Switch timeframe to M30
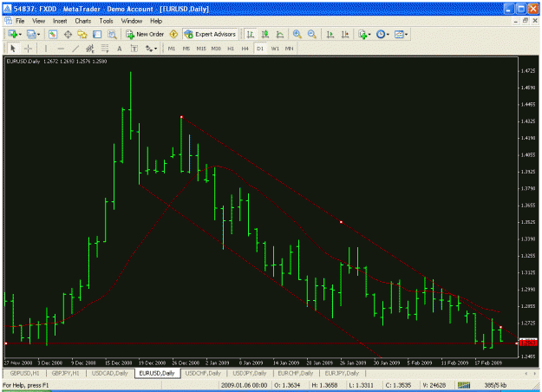This screenshot has width=542, height=392. tap(216, 49)
